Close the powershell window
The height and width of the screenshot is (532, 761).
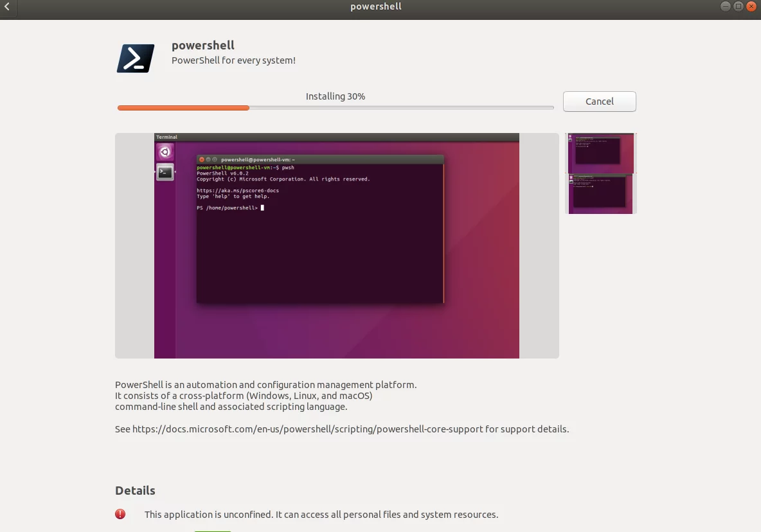(x=751, y=6)
